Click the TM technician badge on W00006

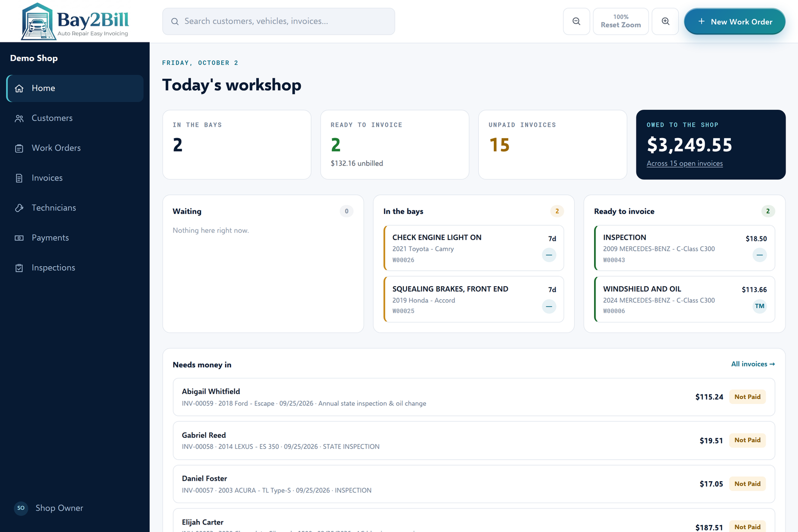coord(760,306)
